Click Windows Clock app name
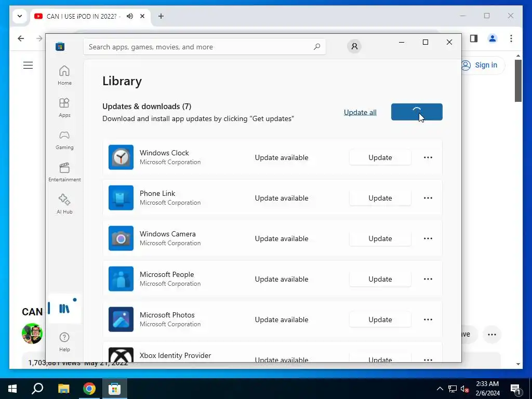The height and width of the screenshot is (399, 532). click(164, 153)
